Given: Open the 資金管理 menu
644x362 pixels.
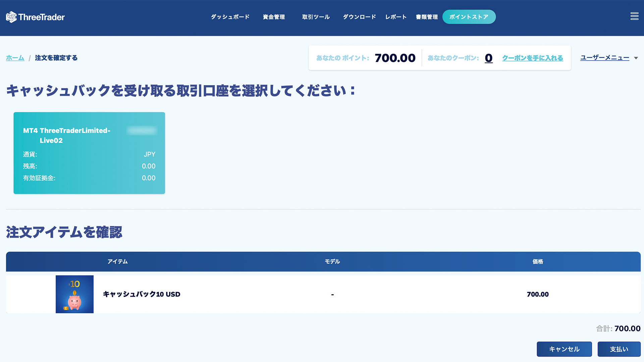Looking at the screenshot, I should [x=274, y=17].
